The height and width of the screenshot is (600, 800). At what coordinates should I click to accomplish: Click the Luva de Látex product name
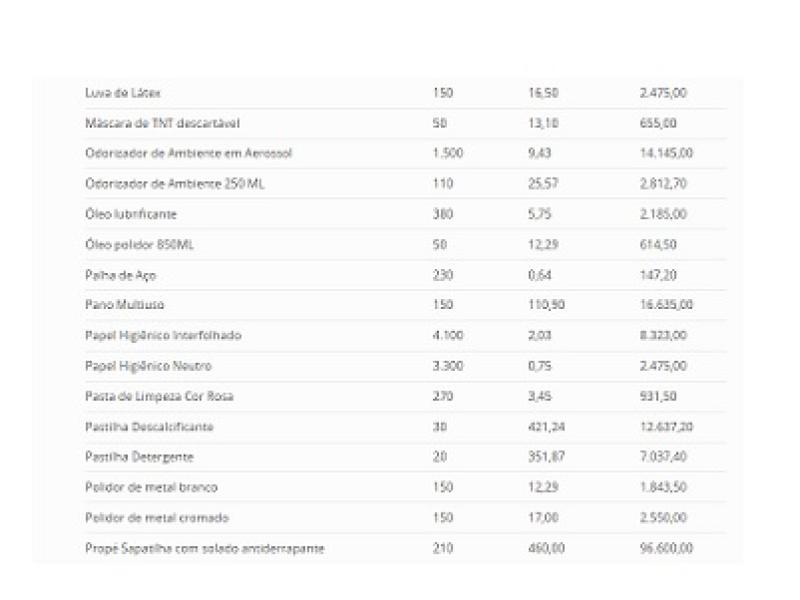[x=122, y=93]
